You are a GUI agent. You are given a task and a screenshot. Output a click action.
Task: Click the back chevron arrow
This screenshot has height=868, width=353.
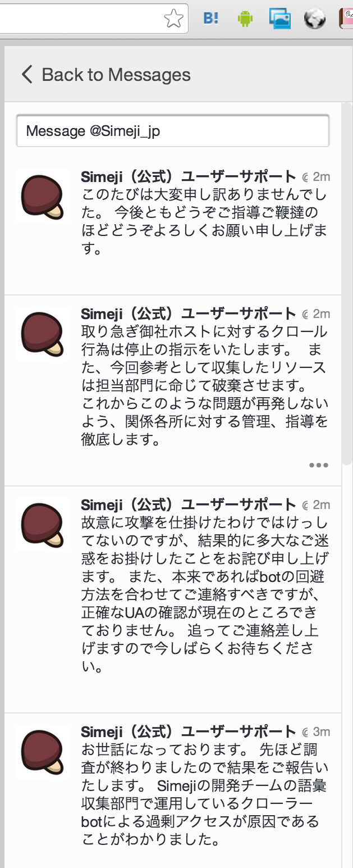click(26, 74)
